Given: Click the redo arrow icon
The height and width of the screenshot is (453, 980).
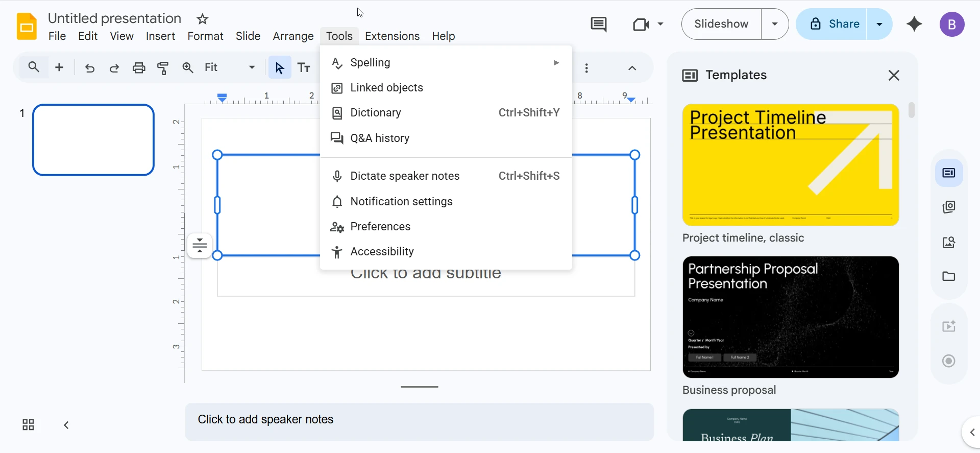Looking at the screenshot, I should (114, 68).
